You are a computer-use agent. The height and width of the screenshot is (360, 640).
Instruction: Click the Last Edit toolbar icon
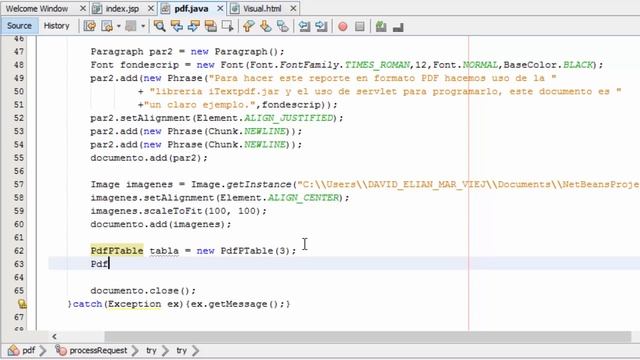pyautogui.click(x=90, y=26)
